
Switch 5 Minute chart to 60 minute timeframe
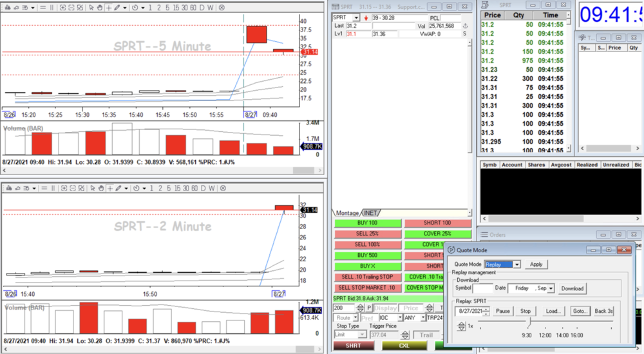[x=193, y=7]
